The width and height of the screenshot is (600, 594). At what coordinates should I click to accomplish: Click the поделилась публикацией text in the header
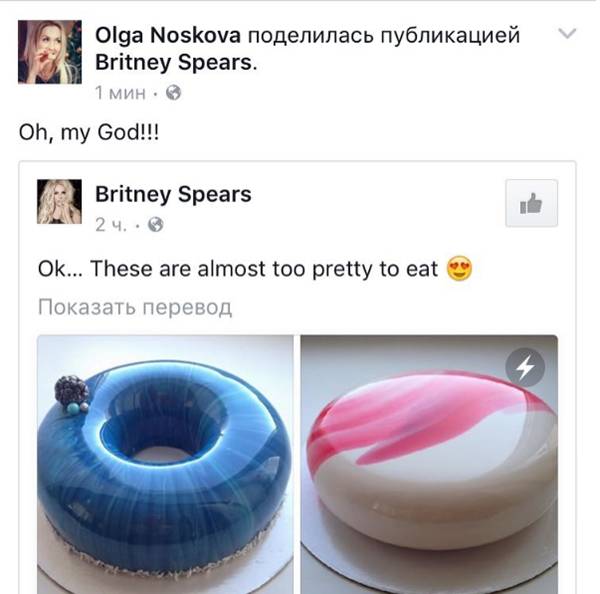click(x=384, y=36)
